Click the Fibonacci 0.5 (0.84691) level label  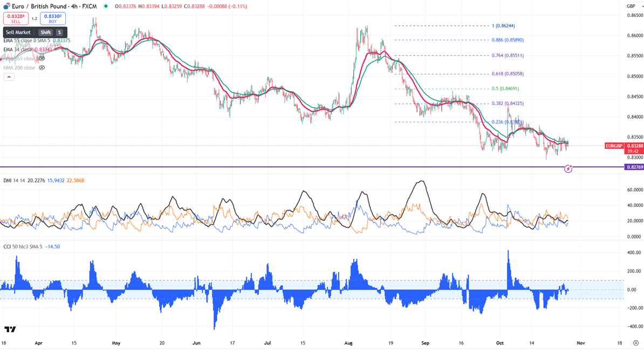coord(505,89)
